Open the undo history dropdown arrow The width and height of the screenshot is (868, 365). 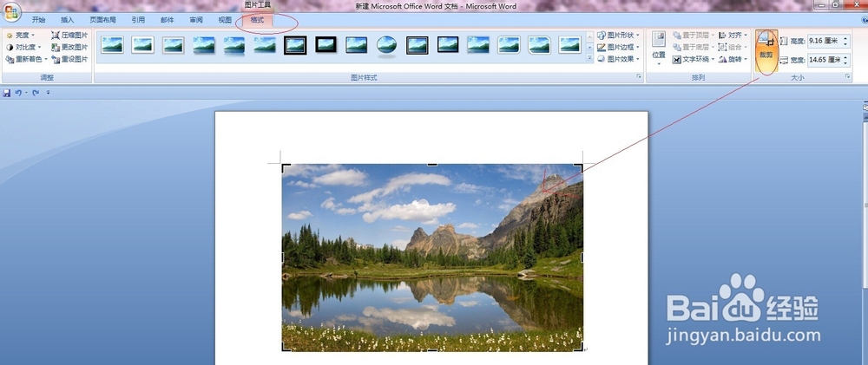(x=26, y=93)
